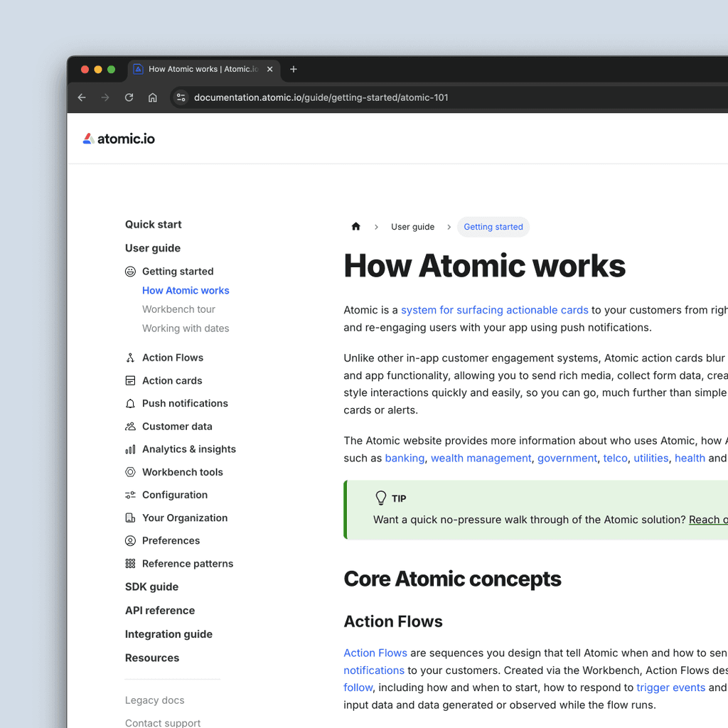
Task: Expand the Workbench tools section
Action: pos(183,471)
